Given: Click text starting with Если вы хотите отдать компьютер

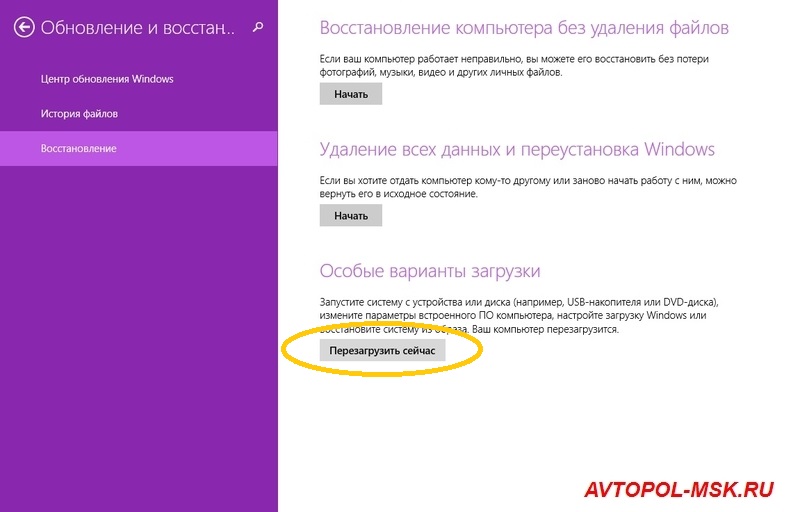Looking at the screenshot, I should 528,187.
